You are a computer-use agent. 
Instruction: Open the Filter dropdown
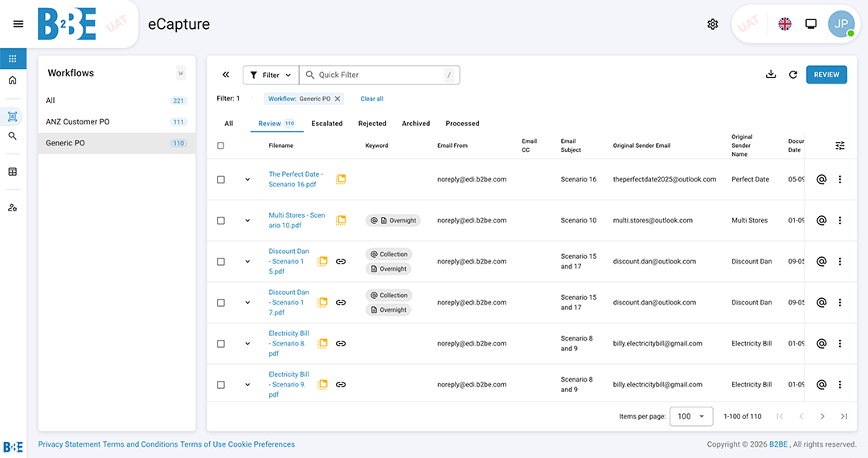pyautogui.click(x=271, y=75)
